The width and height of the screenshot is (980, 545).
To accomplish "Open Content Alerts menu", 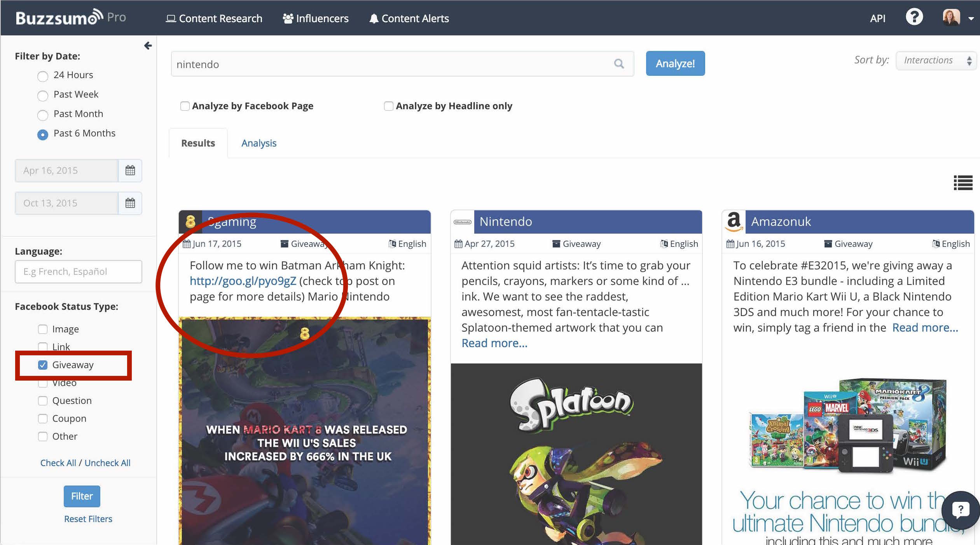I will pos(409,18).
